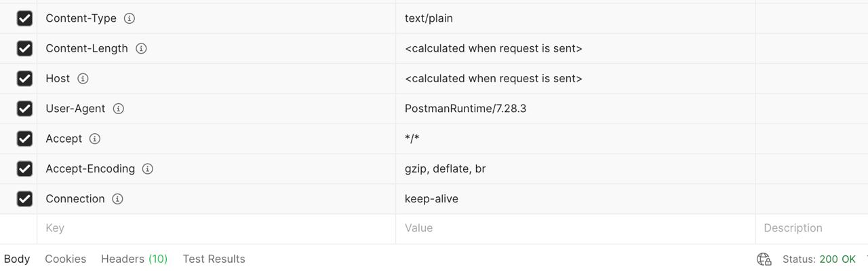The width and height of the screenshot is (868, 271).
Task: Click the network globe icon near Status
Action: point(764,259)
